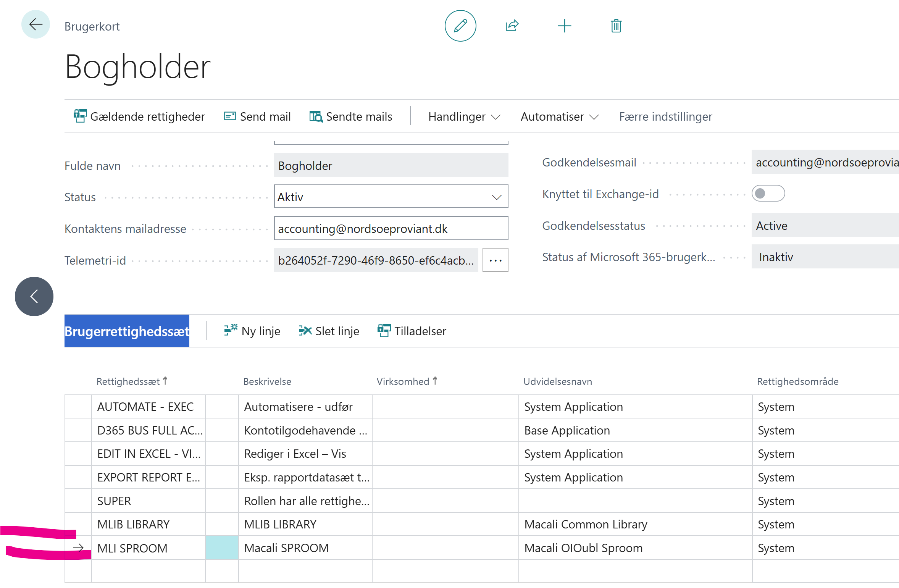Click the Kontaktens mailadresse input field

click(391, 229)
